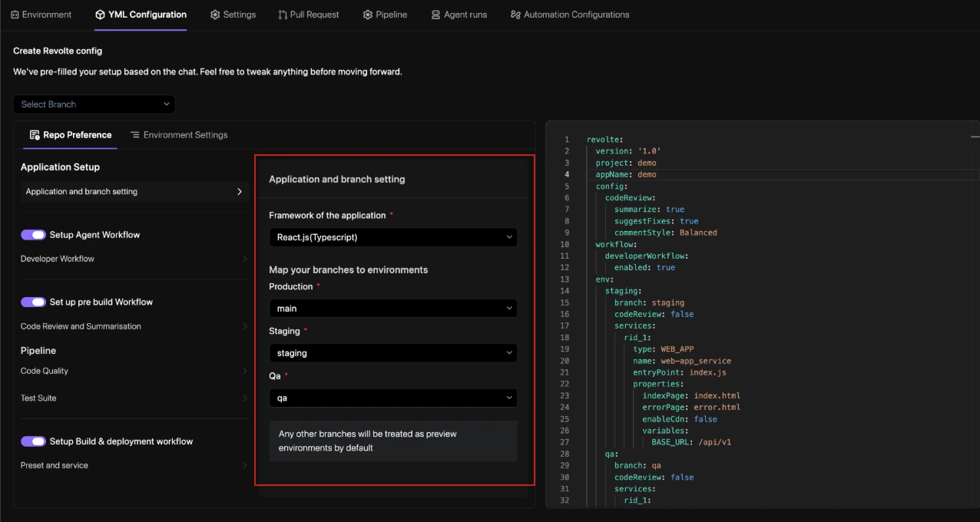Screen dimensions: 980x522
Task: Open Preset and service row
Action: [134, 465]
